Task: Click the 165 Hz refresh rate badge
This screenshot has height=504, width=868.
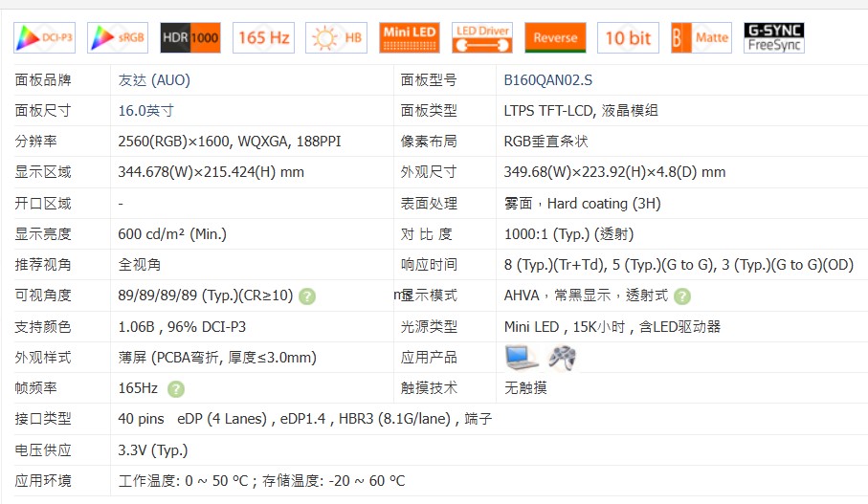Action: coord(263,38)
